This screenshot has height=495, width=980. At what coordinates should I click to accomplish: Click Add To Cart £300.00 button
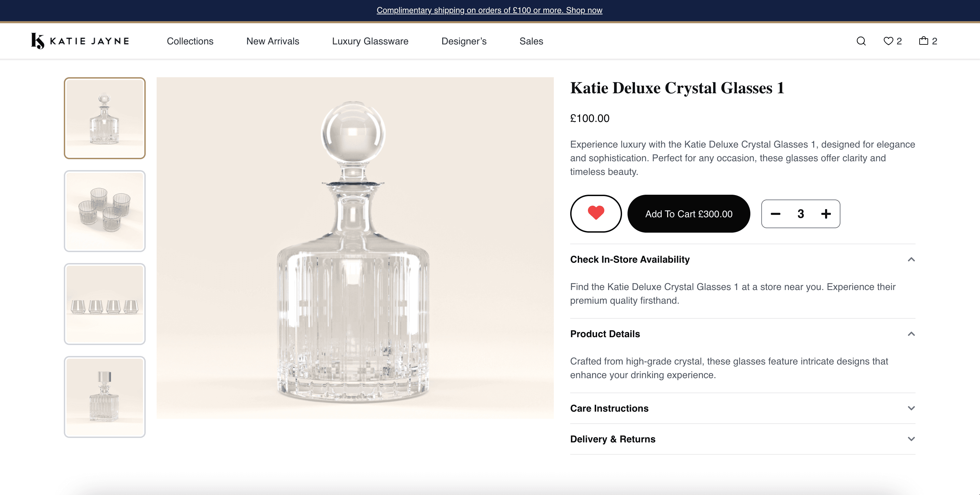(689, 214)
